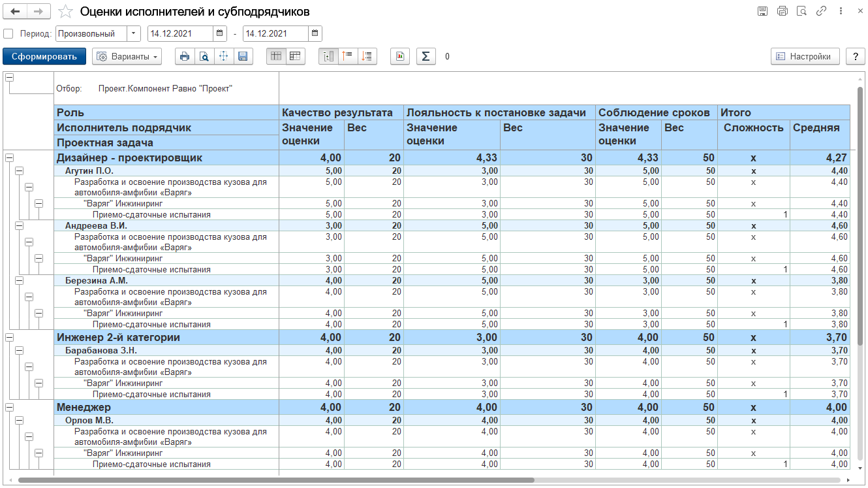The width and height of the screenshot is (868, 488).
Task: Open print preview icon in the title bar
Action: (x=801, y=11)
